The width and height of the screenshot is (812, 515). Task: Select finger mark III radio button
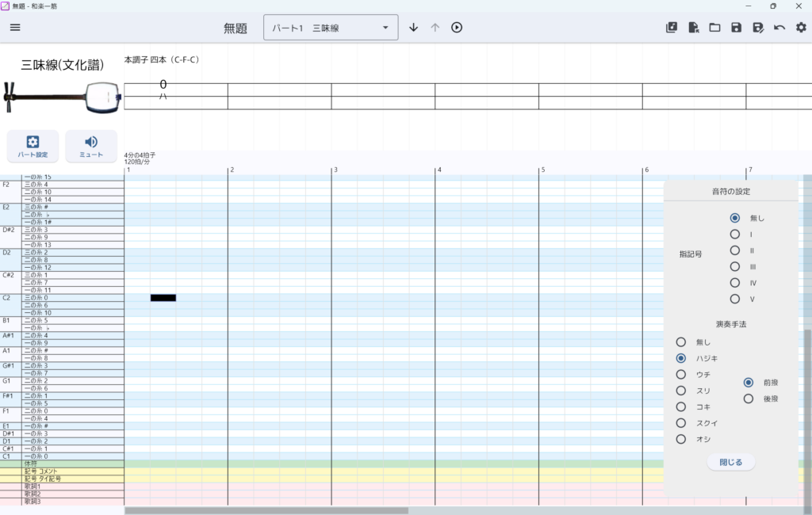pyautogui.click(x=735, y=267)
